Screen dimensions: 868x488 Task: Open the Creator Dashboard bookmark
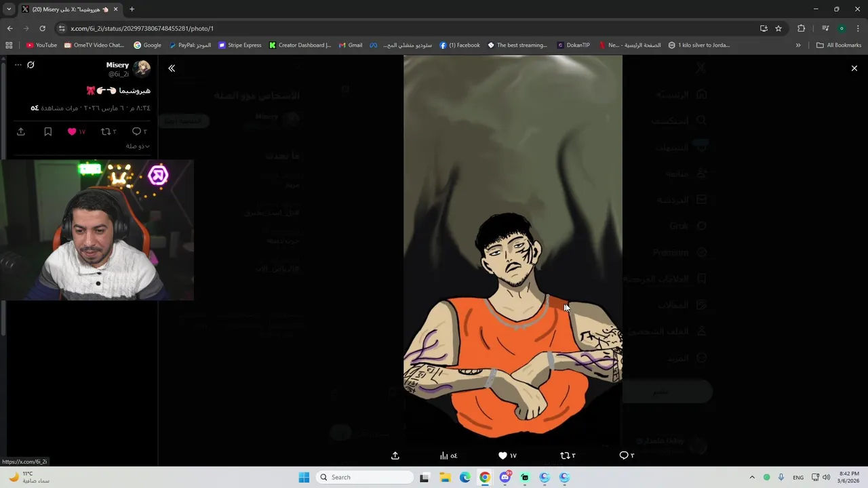[x=300, y=45]
